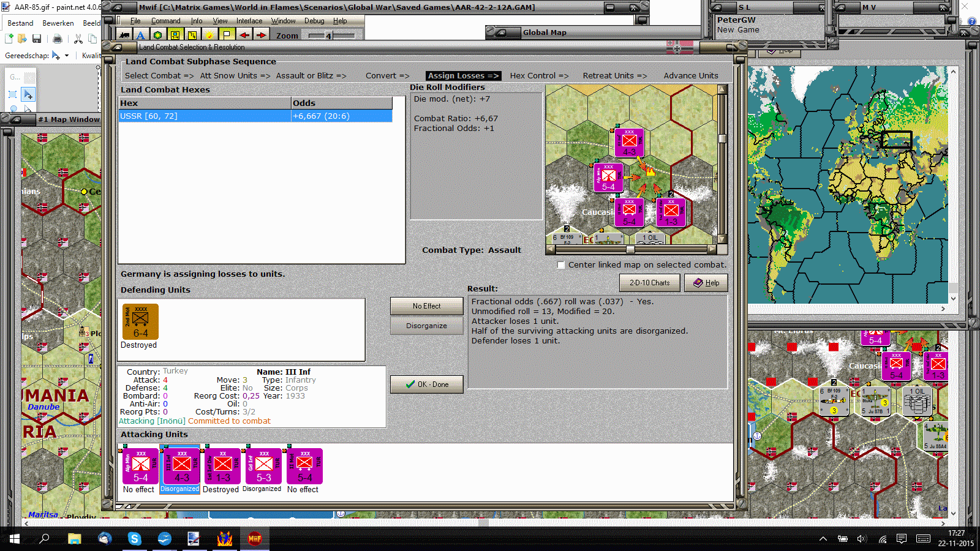
Task: Open the Bewerken menu in paint.net
Action: [58, 23]
